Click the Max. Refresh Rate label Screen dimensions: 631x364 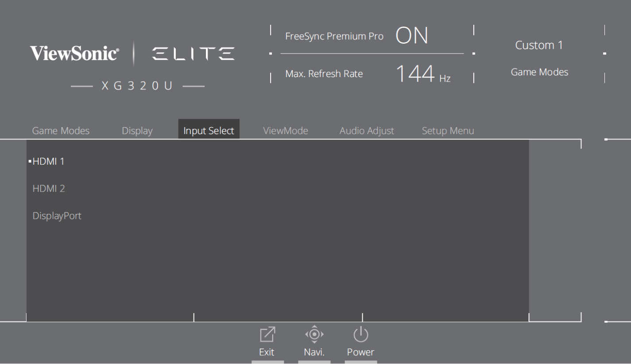[x=324, y=74]
